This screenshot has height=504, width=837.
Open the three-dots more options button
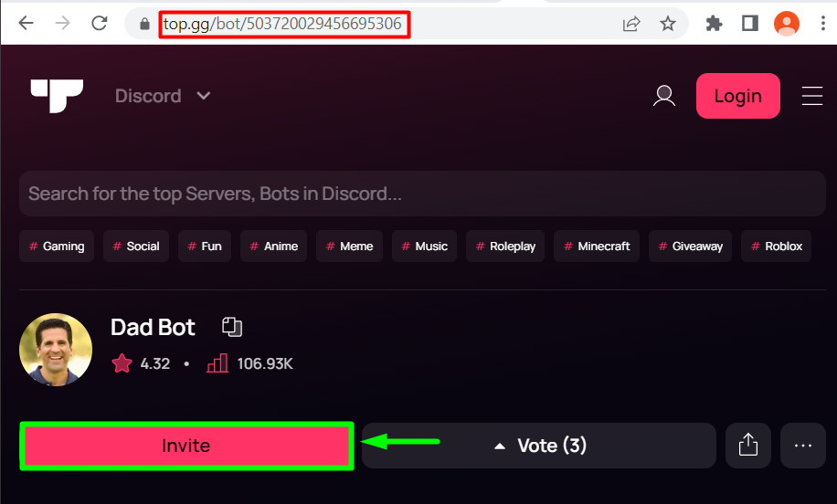pyautogui.click(x=803, y=446)
